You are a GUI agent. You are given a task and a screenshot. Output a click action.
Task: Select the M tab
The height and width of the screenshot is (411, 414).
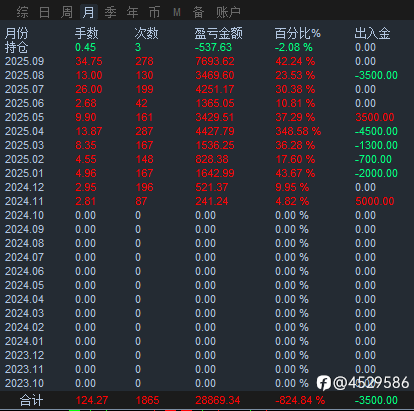177,13
